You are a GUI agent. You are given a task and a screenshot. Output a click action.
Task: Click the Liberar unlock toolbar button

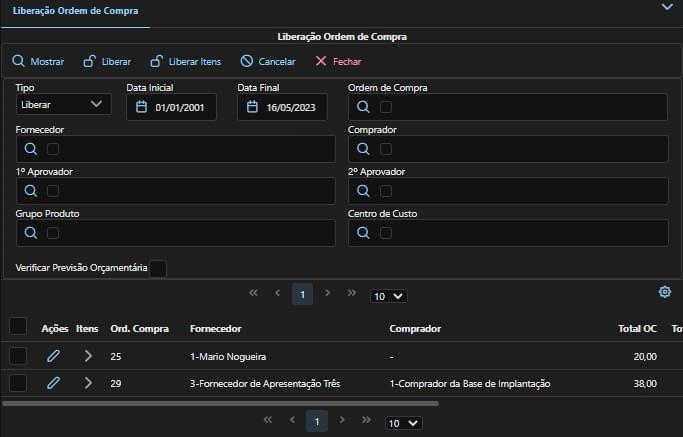point(107,61)
